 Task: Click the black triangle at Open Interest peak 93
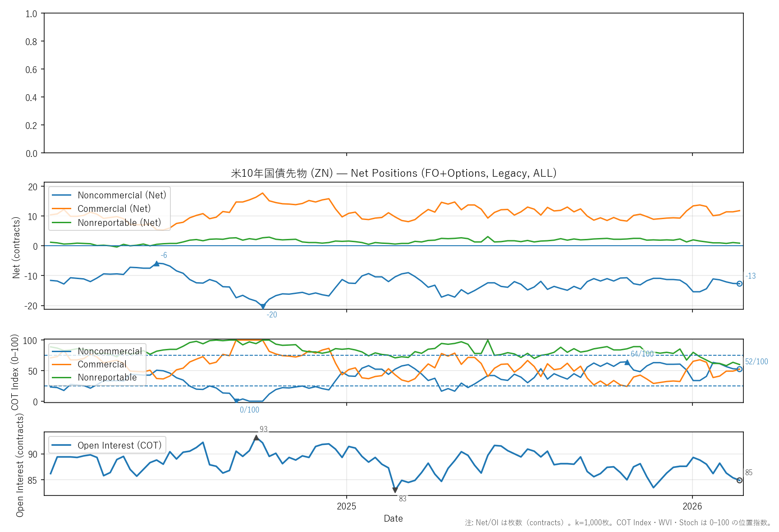(x=256, y=438)
